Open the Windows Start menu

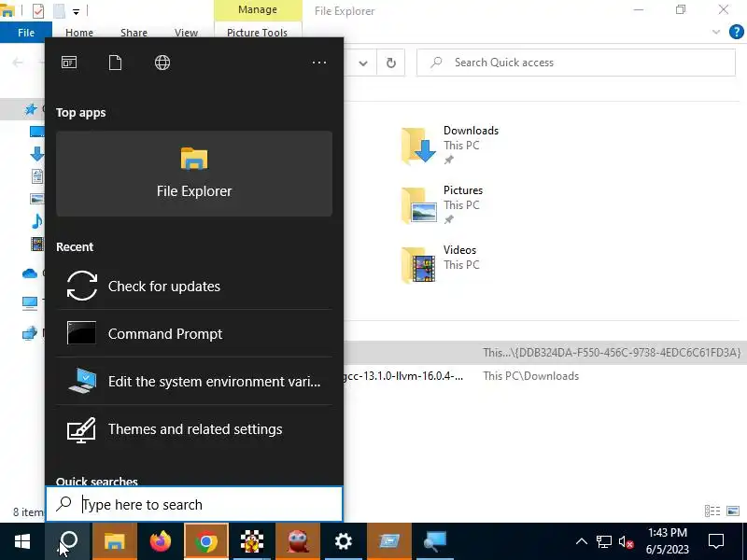pyautogui.click(x=22, y=541)
